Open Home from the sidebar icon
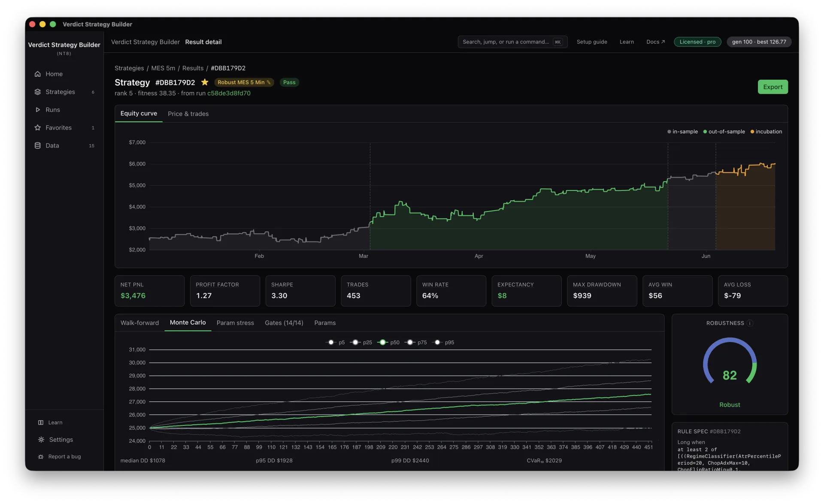The image size is (824, 504). point(38,74)
